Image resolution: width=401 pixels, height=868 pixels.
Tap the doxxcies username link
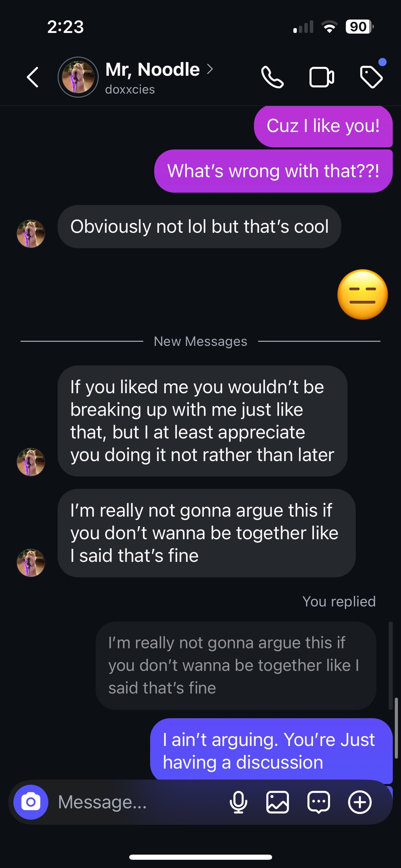[x=130, y=90]
